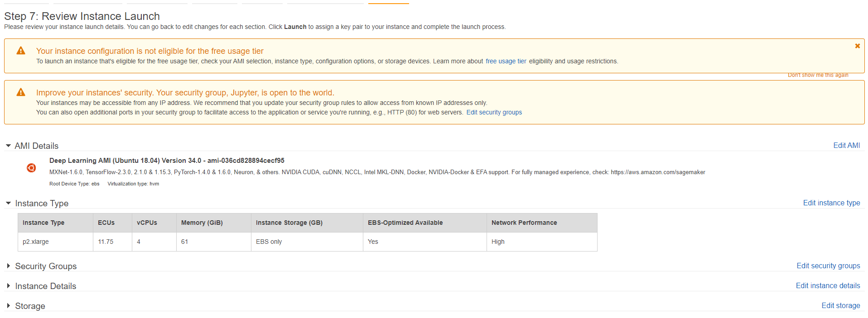Dismiss the free usage tier warning banner
This screenshot has height=318, width=868.
tap(857, 46)
